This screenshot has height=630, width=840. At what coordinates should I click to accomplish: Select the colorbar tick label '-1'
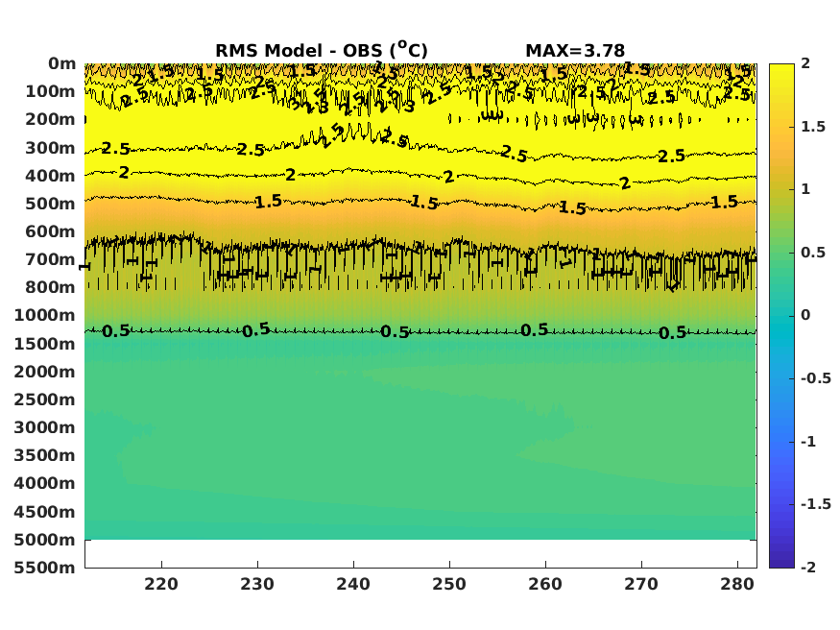click(808, 442)
